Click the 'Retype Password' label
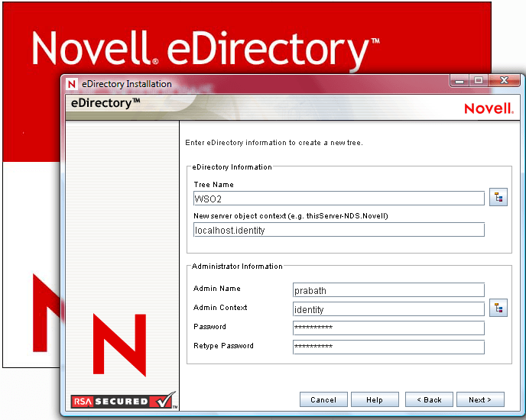This screenshot has height=420, width=526. [223, 346]
